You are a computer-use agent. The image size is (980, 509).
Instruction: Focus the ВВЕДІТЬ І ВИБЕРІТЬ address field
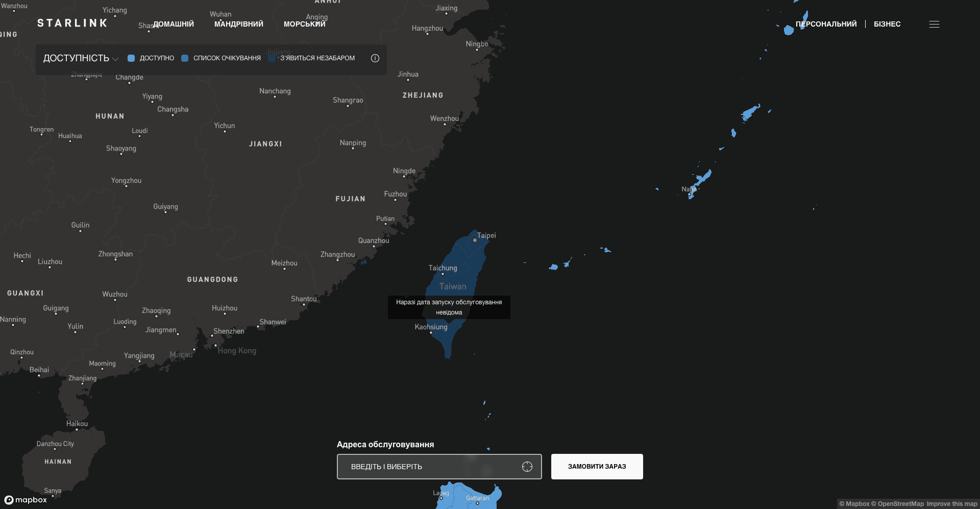click(x=439, y=467)
